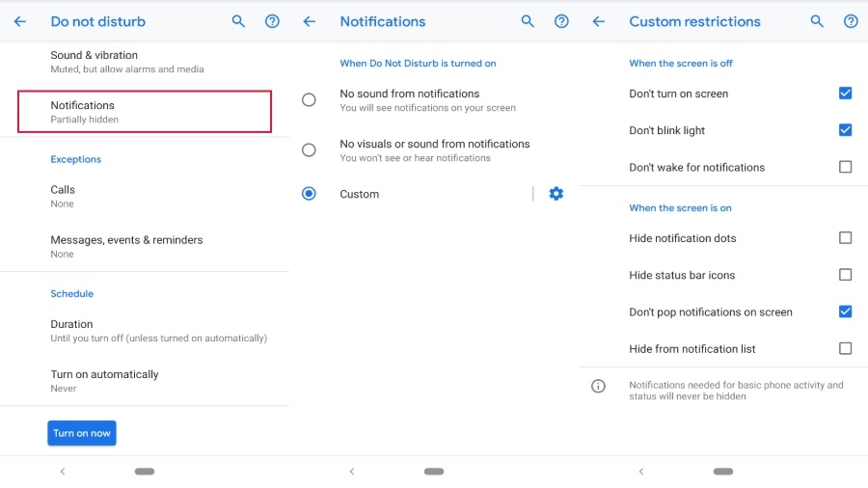
Task: Tap back arrow on Notifications screen
Action: [310, 21]
